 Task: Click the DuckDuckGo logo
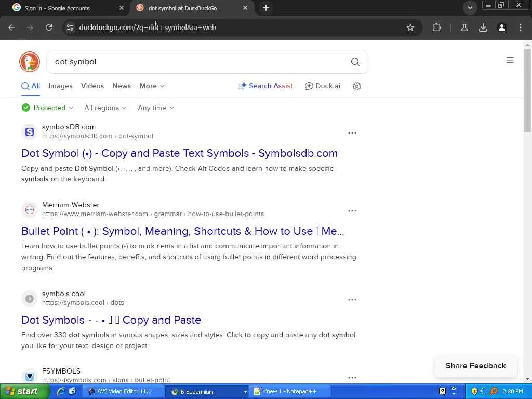pyautogui.click(x=30, y=62)
